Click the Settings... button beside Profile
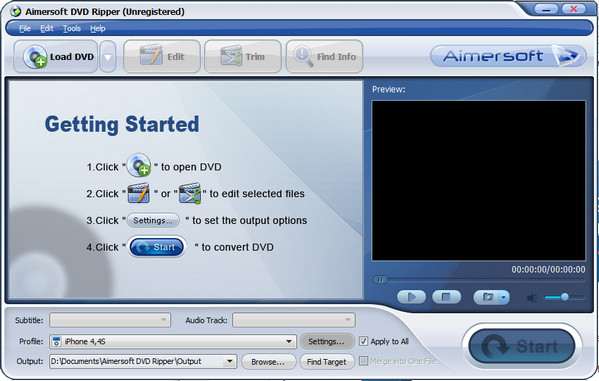Image resolution: width=599 pixels, height=381 pixels. pyautogui.click(x=326, y=341)
